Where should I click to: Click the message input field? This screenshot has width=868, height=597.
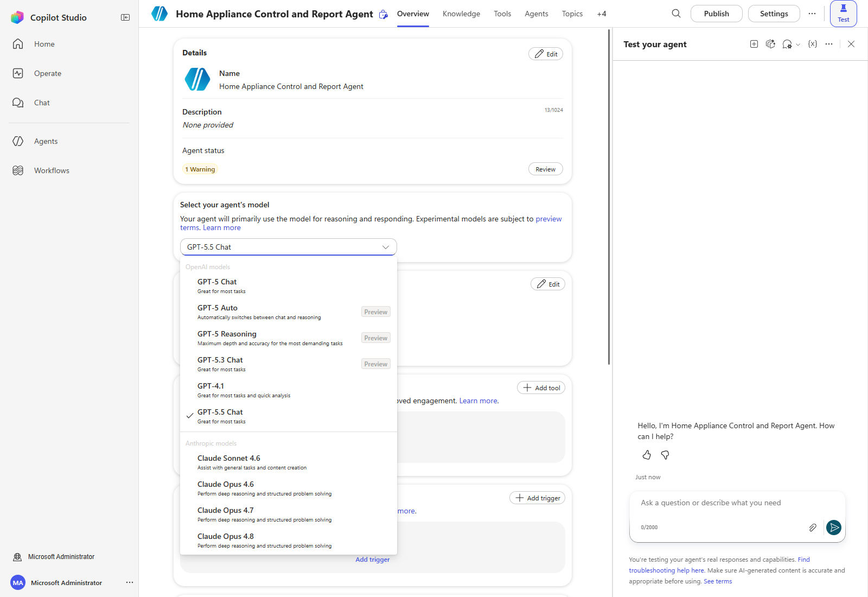[737, 503]
